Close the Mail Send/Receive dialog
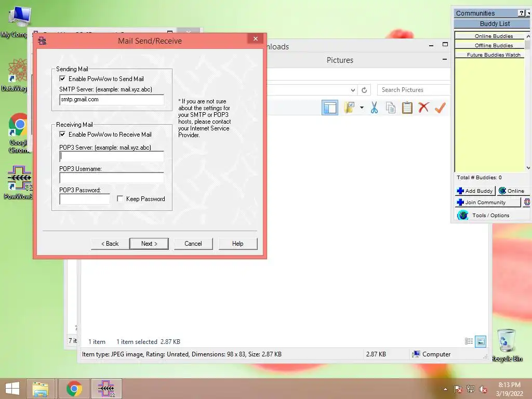The image size is (532, 399). point(256,38)
